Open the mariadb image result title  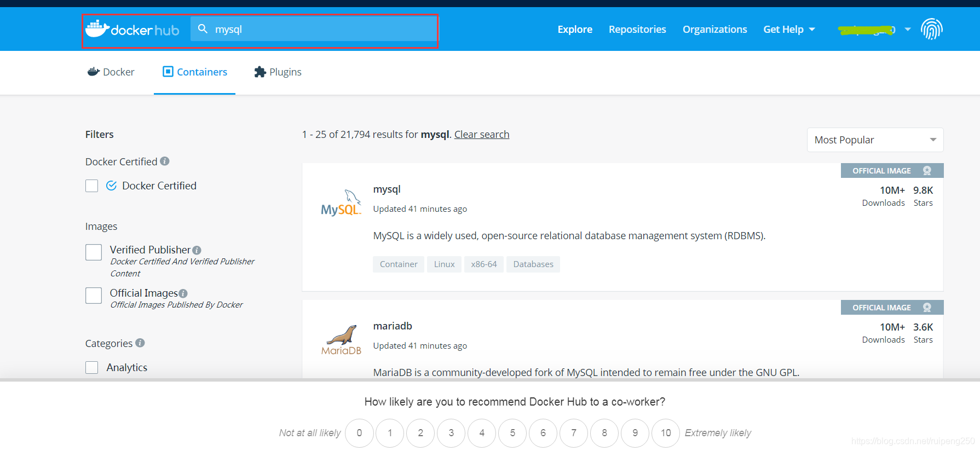tap(393, 326)
